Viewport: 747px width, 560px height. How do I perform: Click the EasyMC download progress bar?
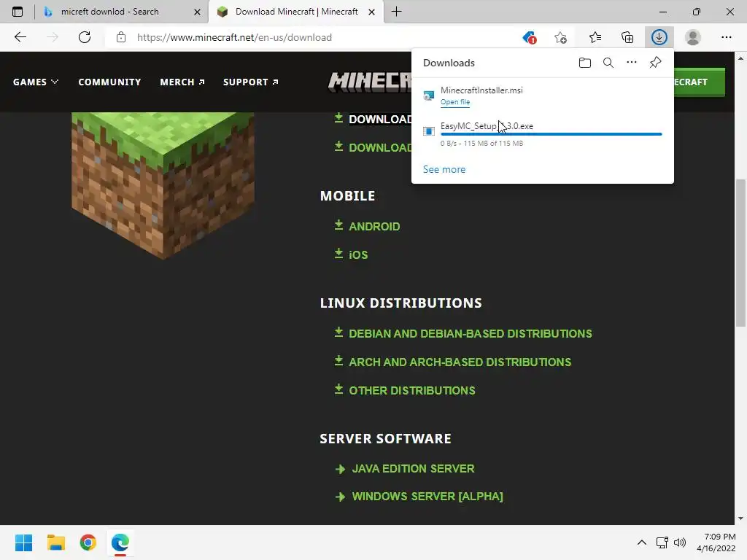(x=551, y=134)
